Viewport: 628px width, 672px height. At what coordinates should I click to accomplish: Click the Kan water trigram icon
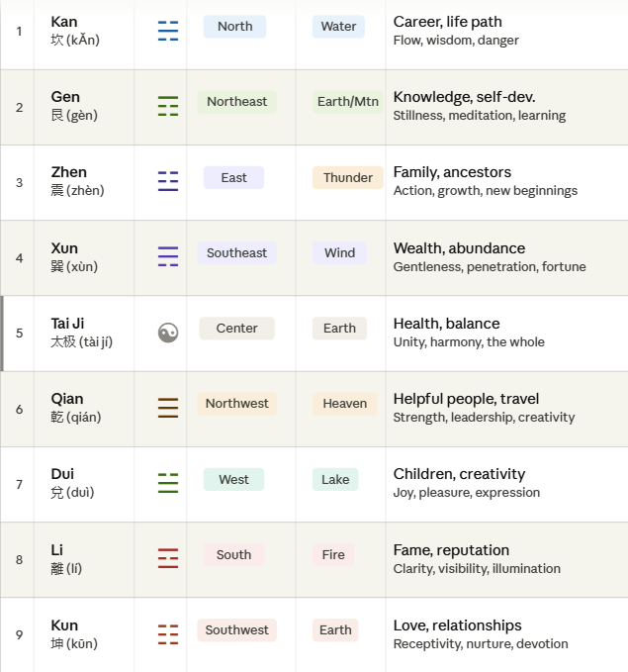[168, 31]
